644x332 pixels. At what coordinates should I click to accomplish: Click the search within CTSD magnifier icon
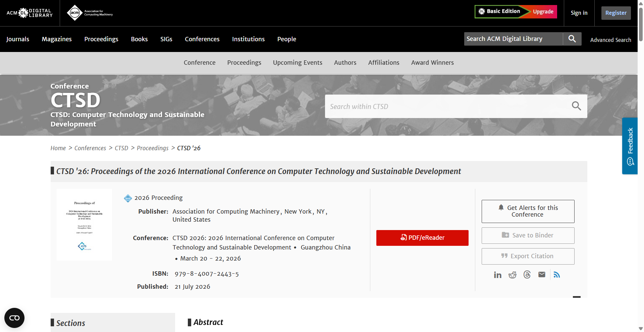tap(576, 106)
